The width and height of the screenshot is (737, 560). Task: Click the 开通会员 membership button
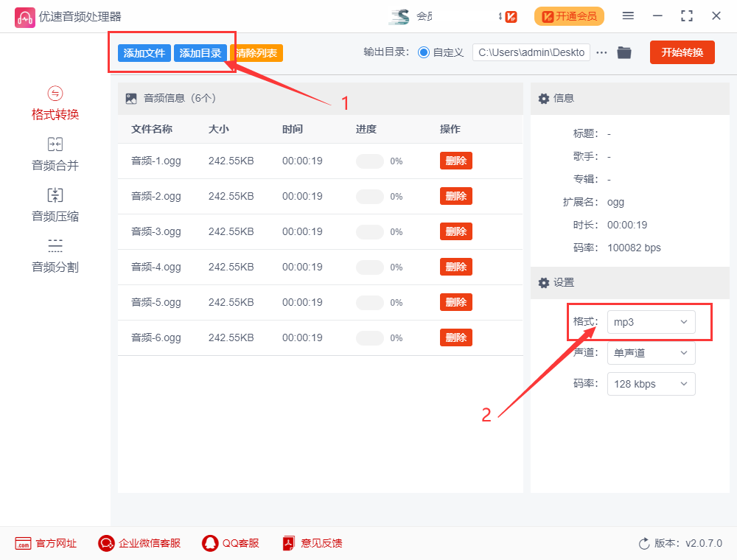tap(569, 15)
